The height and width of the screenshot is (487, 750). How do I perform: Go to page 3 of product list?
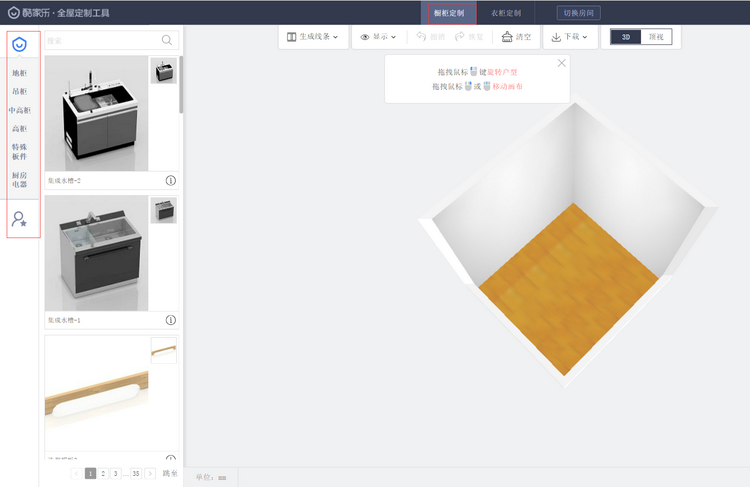(115, 474)
